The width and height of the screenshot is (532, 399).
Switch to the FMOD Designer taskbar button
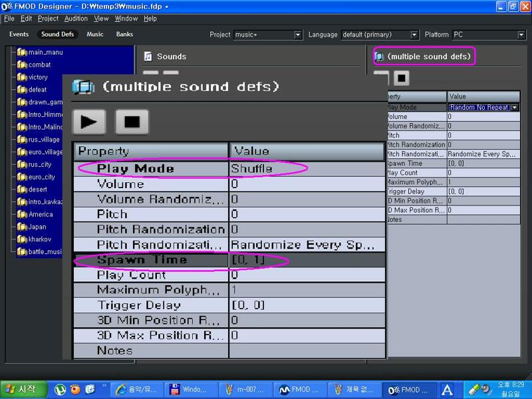click(x=409, y=390)
